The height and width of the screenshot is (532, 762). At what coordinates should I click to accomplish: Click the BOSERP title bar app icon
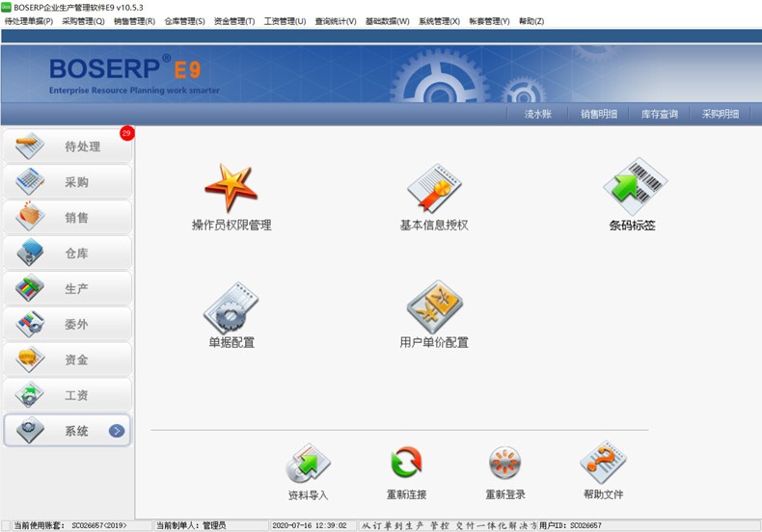[7, 8]
